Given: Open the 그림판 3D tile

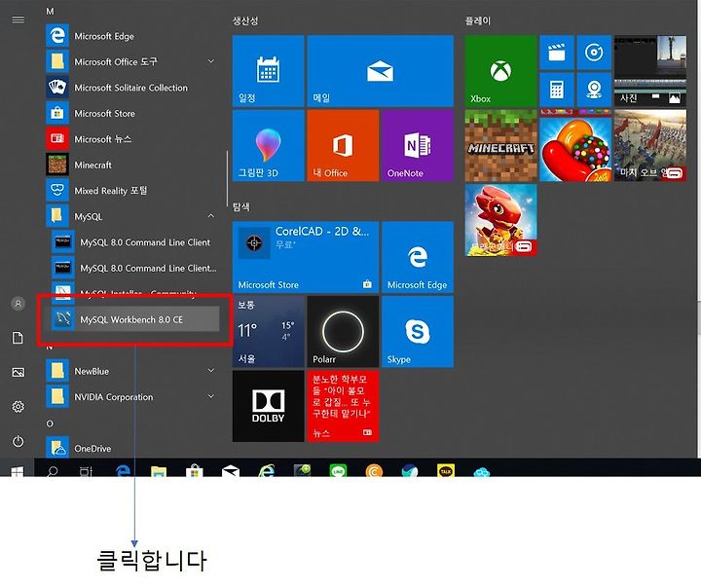Looking at the screenshot, I should [x=269, y=145].
